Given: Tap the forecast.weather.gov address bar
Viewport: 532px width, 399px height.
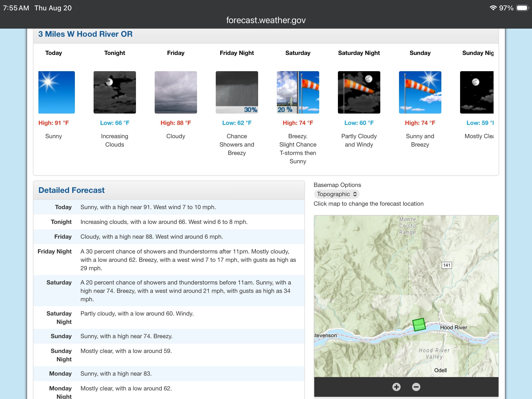Looking at the screenshot, I should (266, 20).
